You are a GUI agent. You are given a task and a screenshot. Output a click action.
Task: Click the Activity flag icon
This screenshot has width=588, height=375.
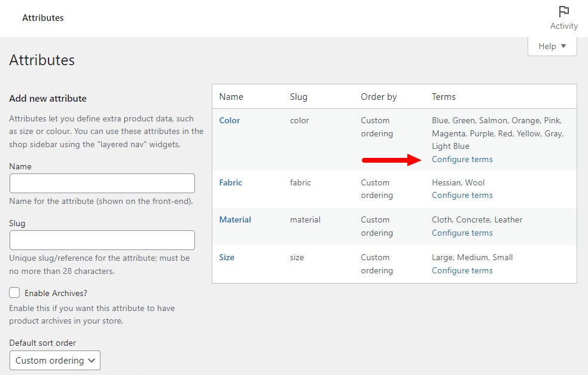click(x=563, y=11)
